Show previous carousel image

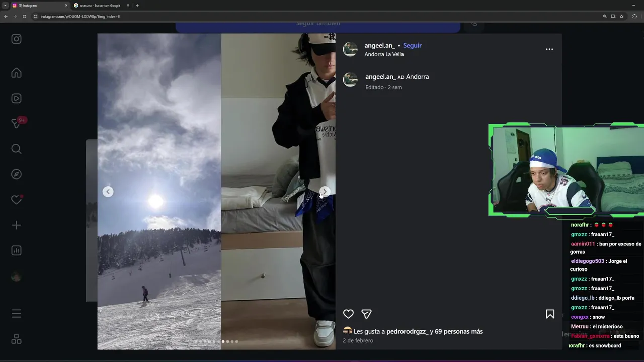point(108,192)
